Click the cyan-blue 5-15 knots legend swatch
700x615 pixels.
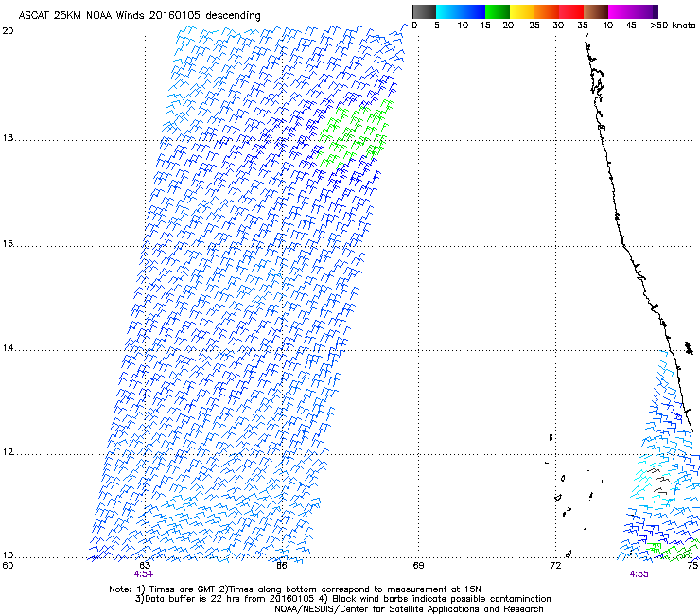[461, 11]
